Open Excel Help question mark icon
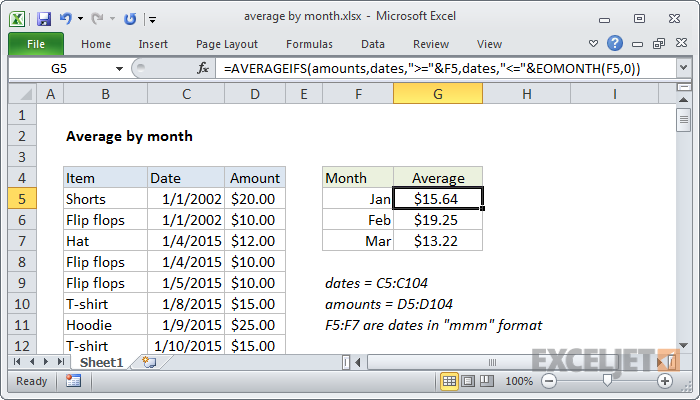 [615, 44]
